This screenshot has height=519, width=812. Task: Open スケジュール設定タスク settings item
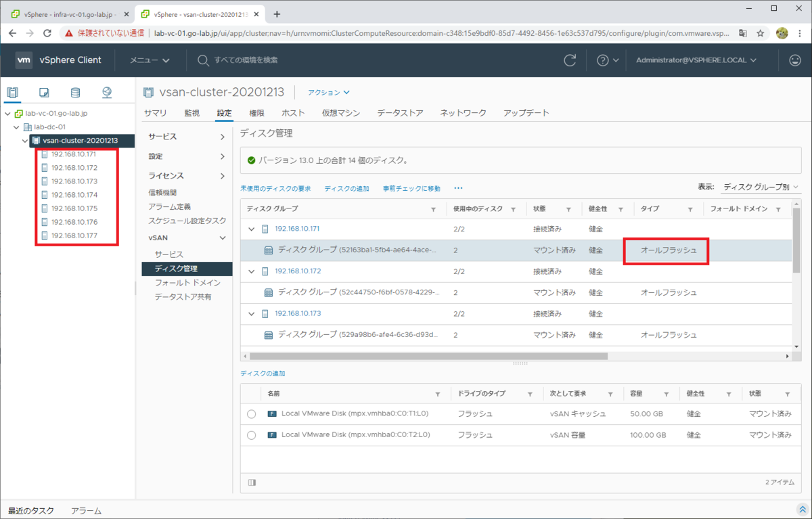coord(187,221)
